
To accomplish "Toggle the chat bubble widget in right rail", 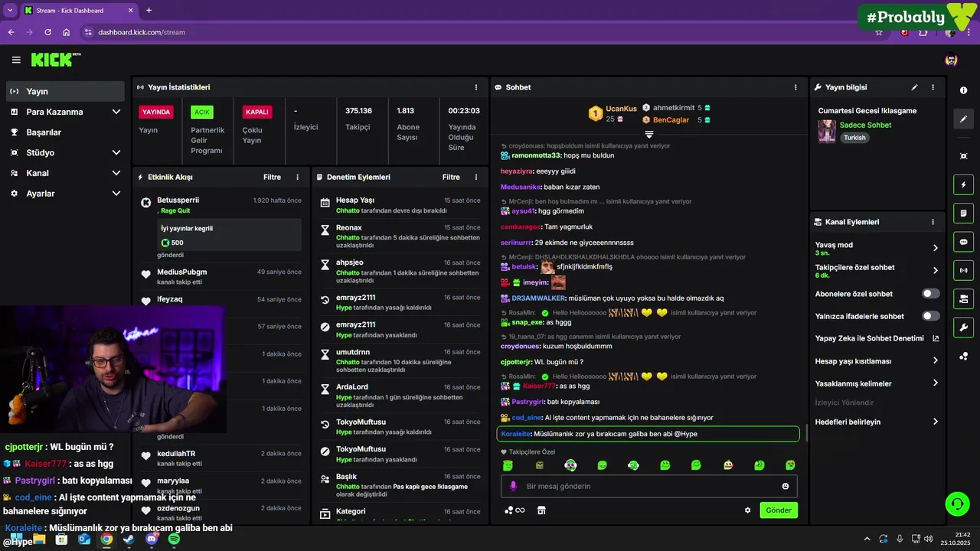I will pyautogui.click(x=963, y=242).
